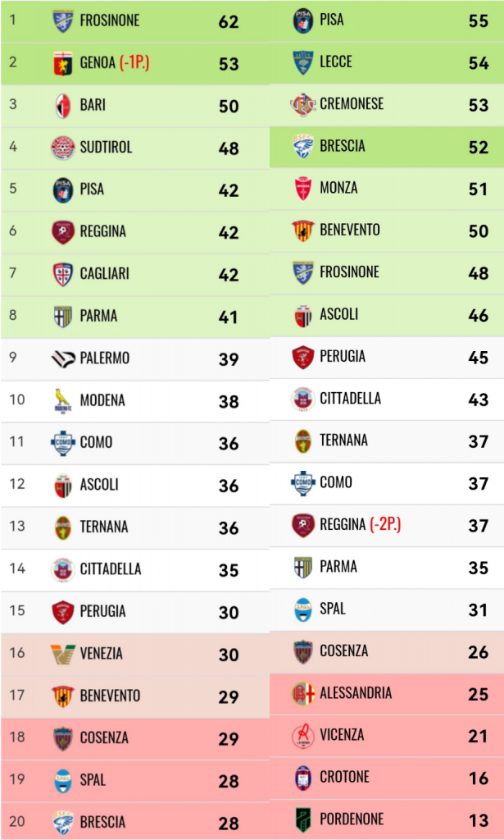Select the Frosinone name in first place
The height and width of the screenshot is (840, 504).
pyautogui.click(x=110, y=21)
